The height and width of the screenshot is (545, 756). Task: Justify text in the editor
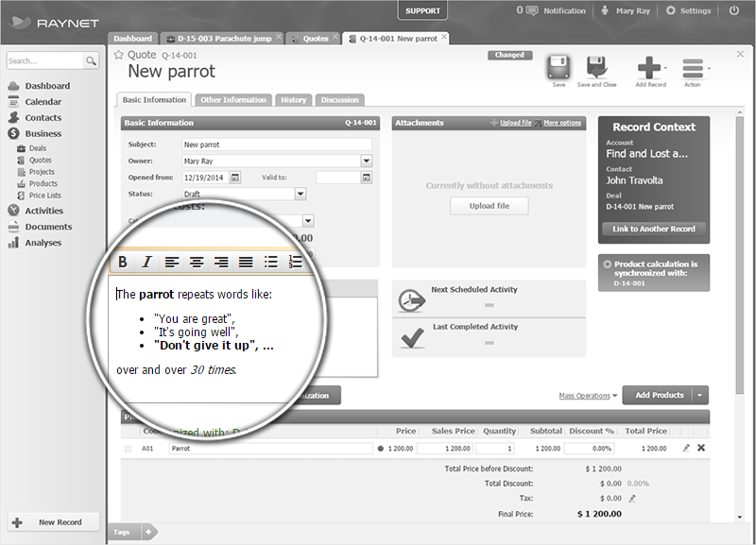pos(246,262)
